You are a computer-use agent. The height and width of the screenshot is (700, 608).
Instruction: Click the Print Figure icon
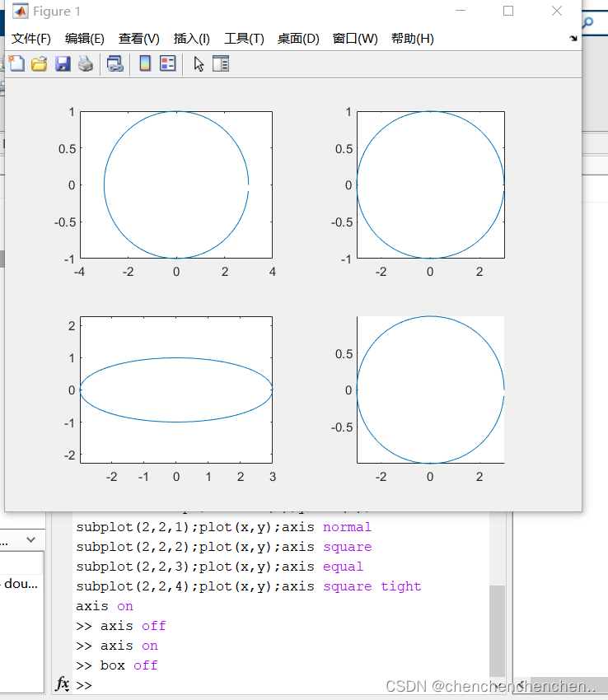coord(86,64)
